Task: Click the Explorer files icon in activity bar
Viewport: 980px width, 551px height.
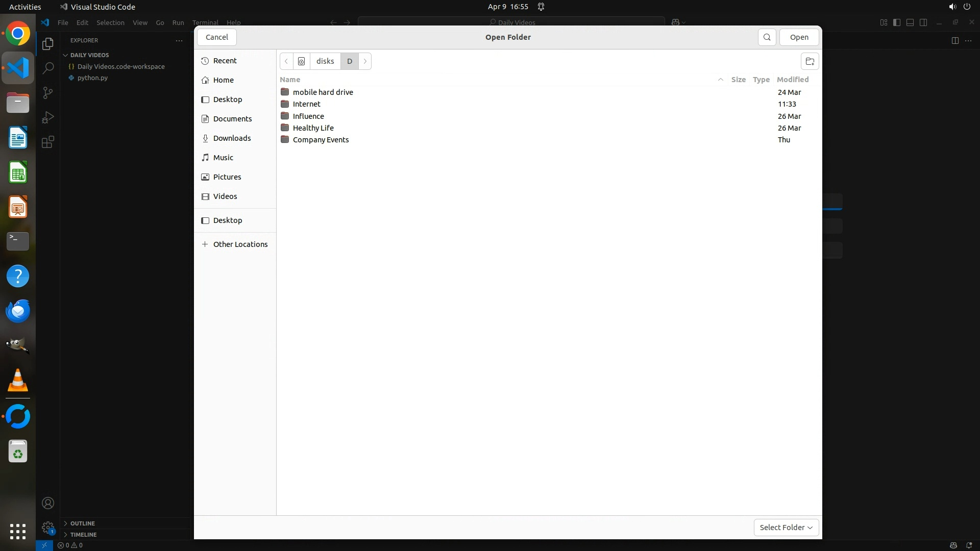Action: click(48, 44)
